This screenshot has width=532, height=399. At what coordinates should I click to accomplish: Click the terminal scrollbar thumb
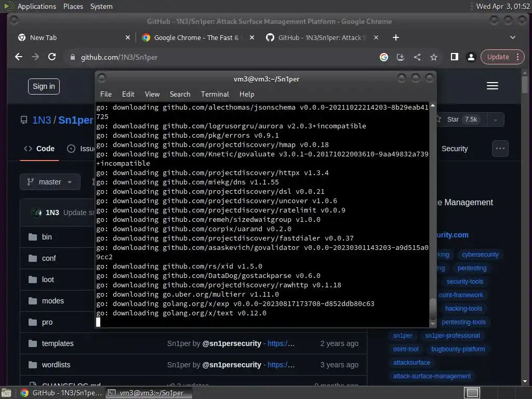coord(433,309)
